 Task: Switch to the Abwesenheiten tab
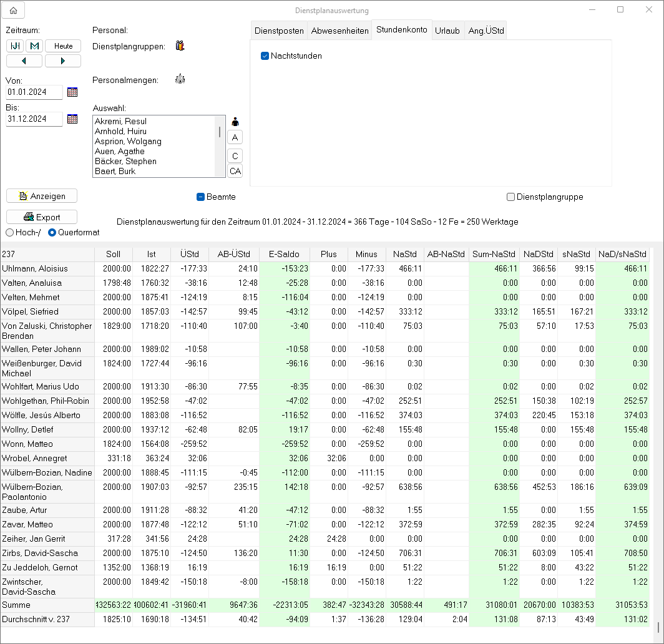[x=340, y=31]
